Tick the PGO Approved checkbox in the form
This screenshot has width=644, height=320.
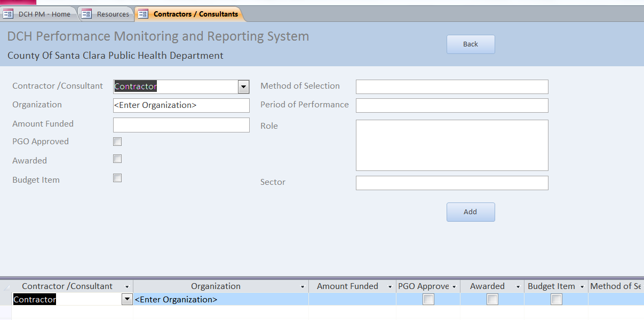[x=117, y=142]
